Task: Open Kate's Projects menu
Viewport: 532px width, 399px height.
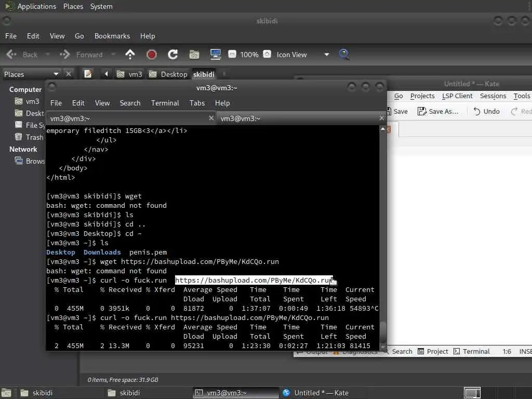Action: (x=422, y=96)
